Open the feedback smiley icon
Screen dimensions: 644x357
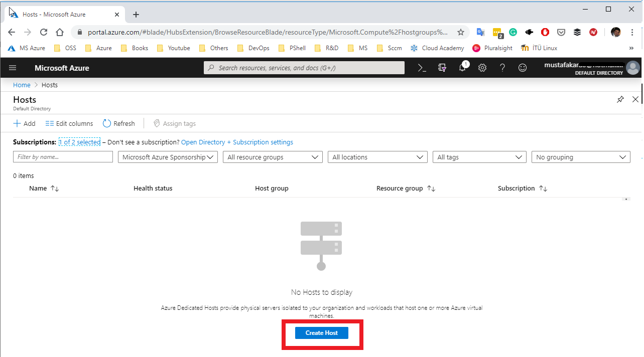tap(523, 68)
